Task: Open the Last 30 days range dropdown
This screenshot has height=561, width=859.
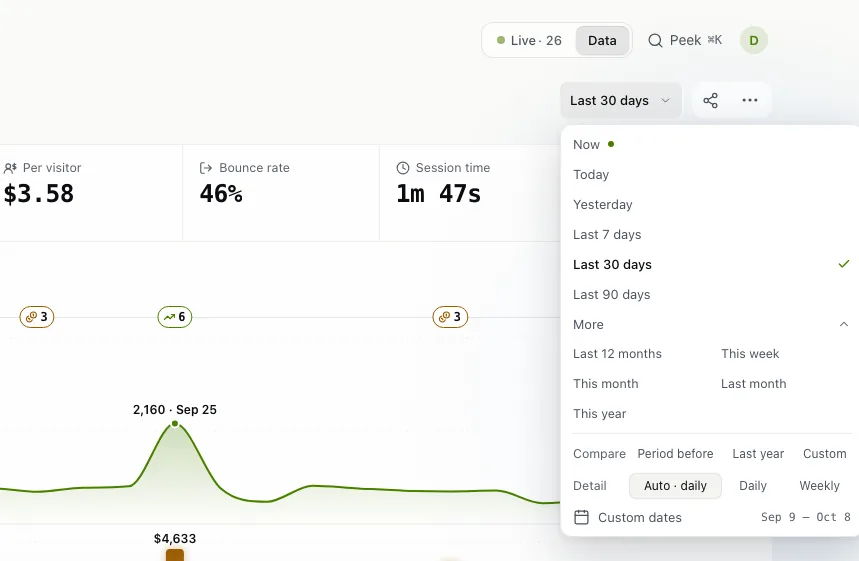Action: [x=621, y=101]
